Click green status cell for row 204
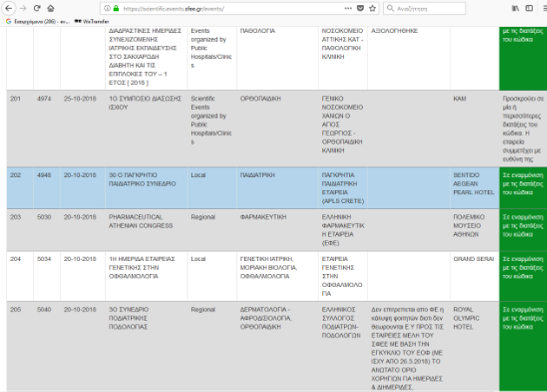Image resolution: width=547 pixels, height=392 pixels. 523,263
